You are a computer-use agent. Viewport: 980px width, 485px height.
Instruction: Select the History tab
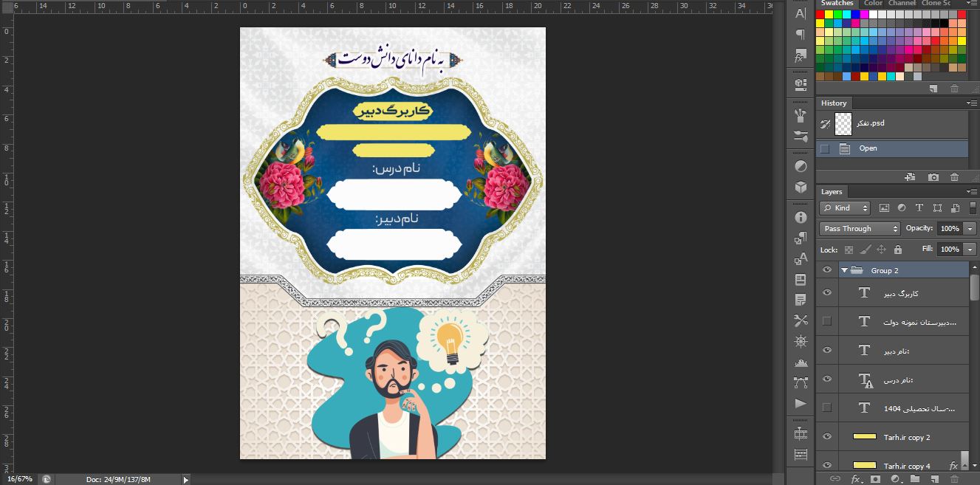[834, 103]
